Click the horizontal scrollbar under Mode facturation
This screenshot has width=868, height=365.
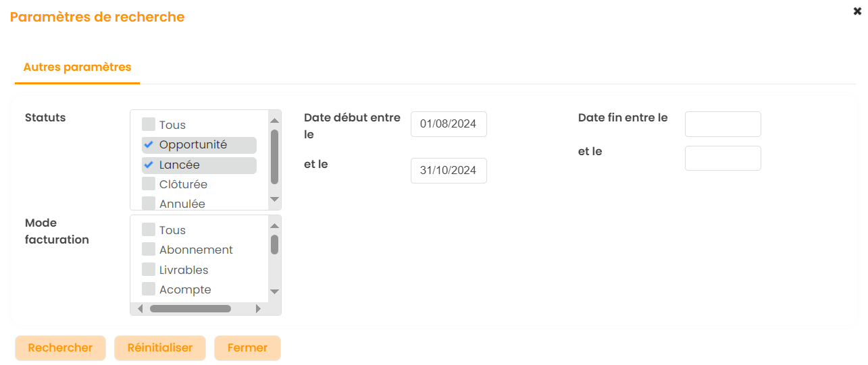click(x=190, y=309)
